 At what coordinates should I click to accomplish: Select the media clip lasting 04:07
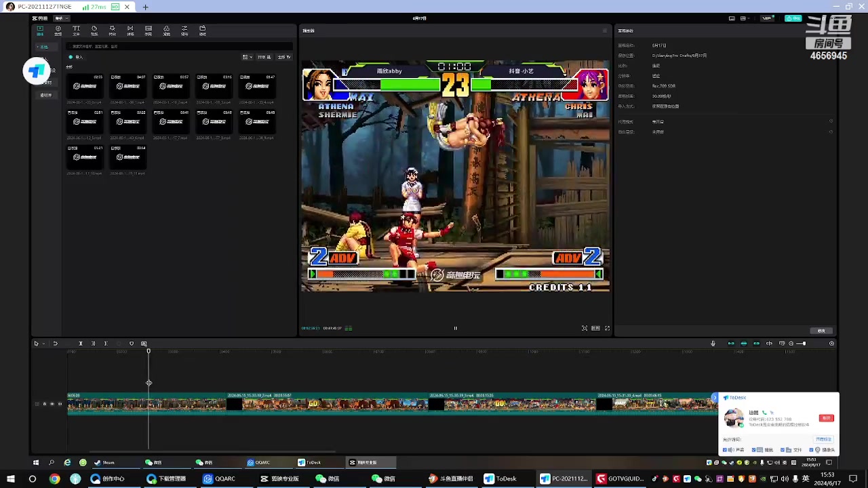tap(128, 87)
